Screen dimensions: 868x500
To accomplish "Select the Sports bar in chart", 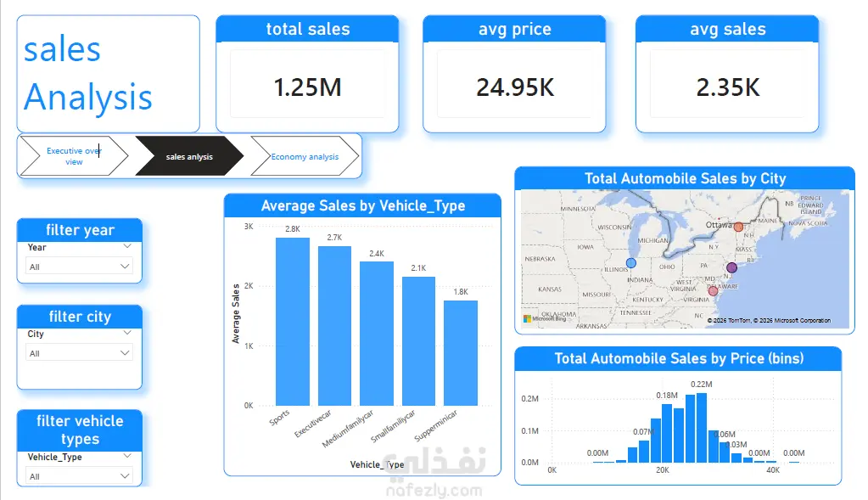I will [292, 322].
